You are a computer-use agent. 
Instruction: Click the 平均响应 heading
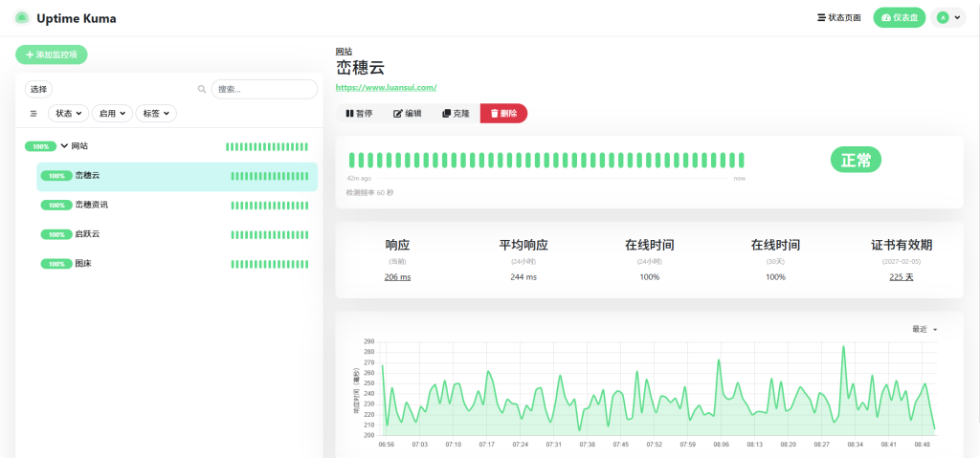click(x=523, y=245)
